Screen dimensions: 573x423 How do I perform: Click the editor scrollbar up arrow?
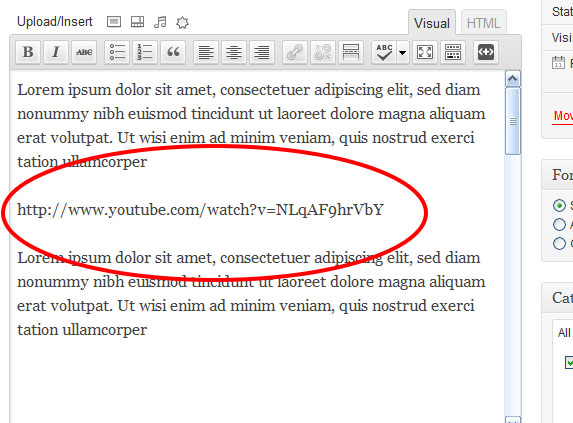512,79
